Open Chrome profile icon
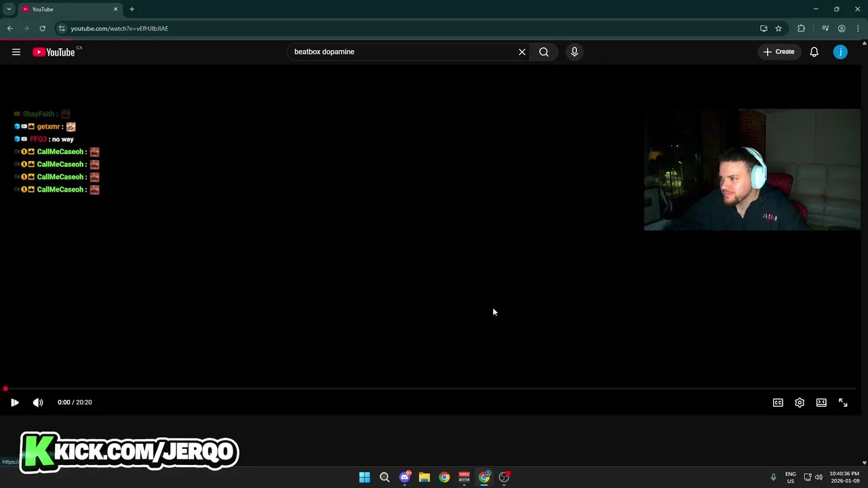Viewport: 868px width, 488px height. pos(842,28)
